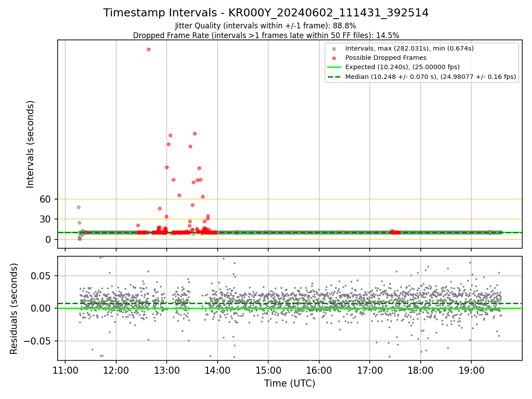
Task: Click the solid green Expected line sample
Action: 334,67
